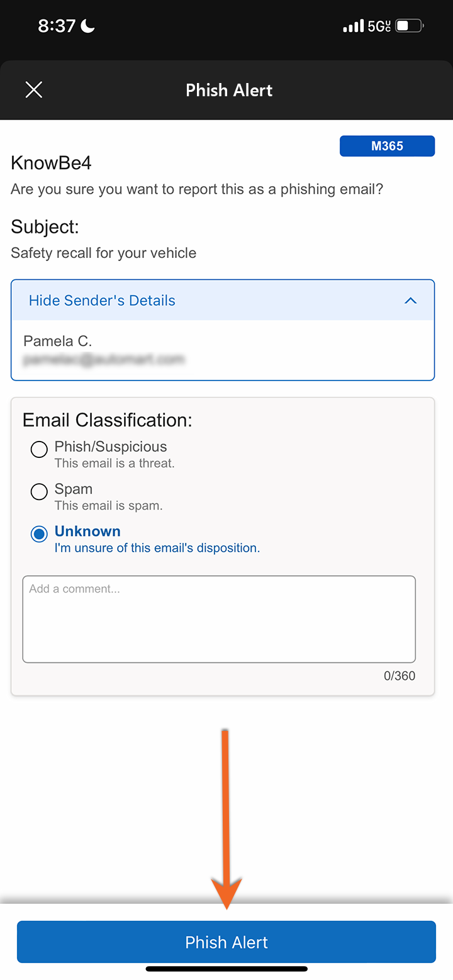Click the orange arrow annotation
The image size is (453, 980).
click(x=226, y=818)
